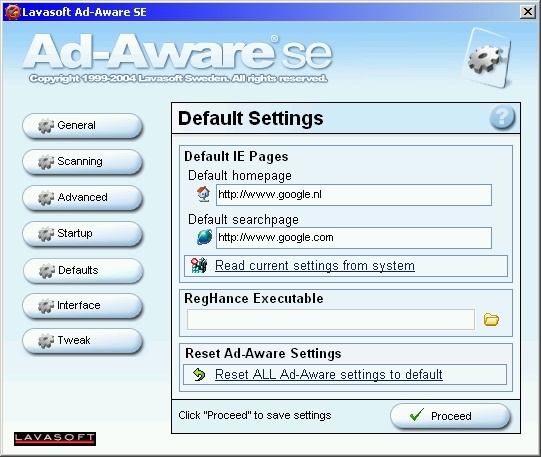Click the Default IE Pages label
The height and width of the screenshot is (457, 541).
236,157
